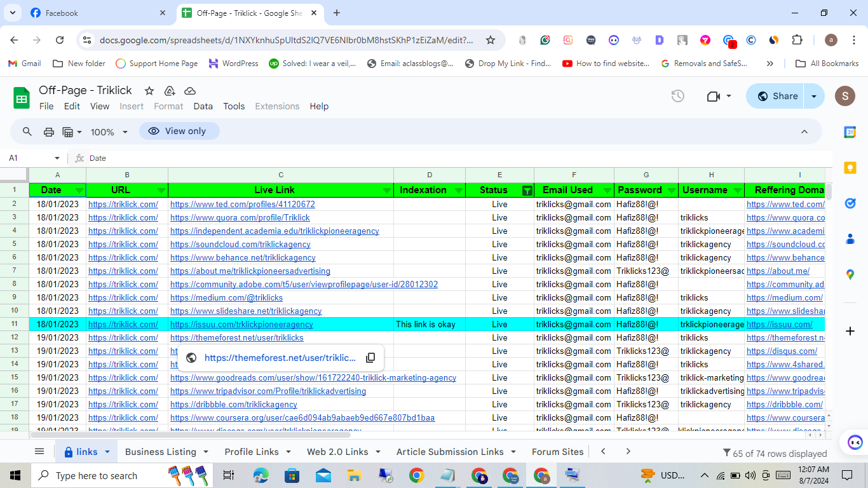Open Chrome extensions puzzle icon
The image size is (868, 488).
coord(797,40)
